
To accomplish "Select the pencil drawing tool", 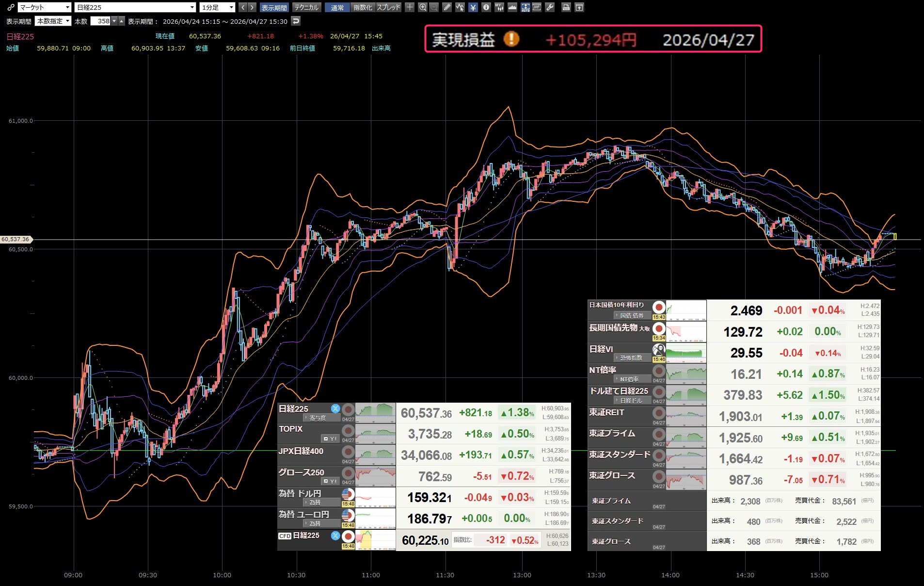I will [447, 7].
